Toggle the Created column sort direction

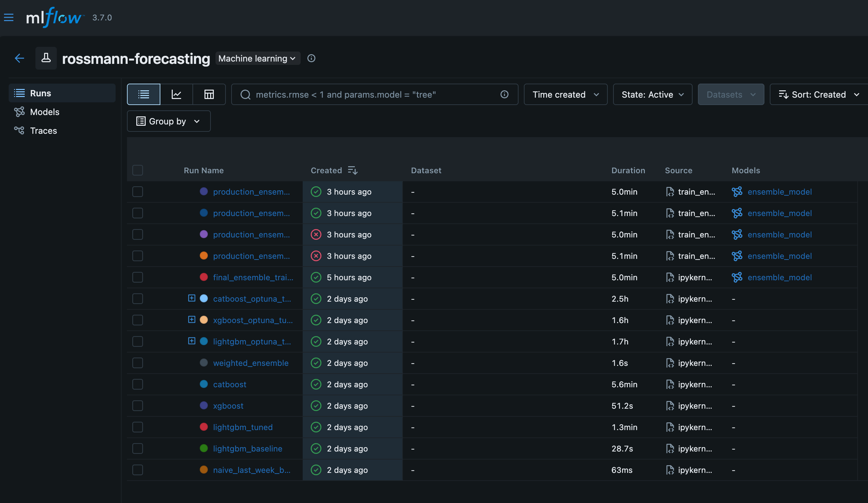click(x=352, y=170)
